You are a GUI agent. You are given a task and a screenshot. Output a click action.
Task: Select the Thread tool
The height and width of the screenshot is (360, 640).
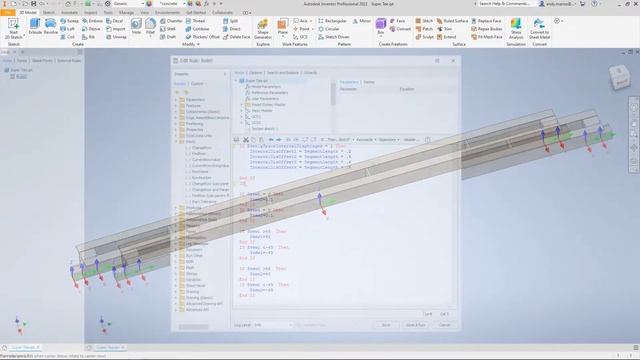click(x=196, y=21)
